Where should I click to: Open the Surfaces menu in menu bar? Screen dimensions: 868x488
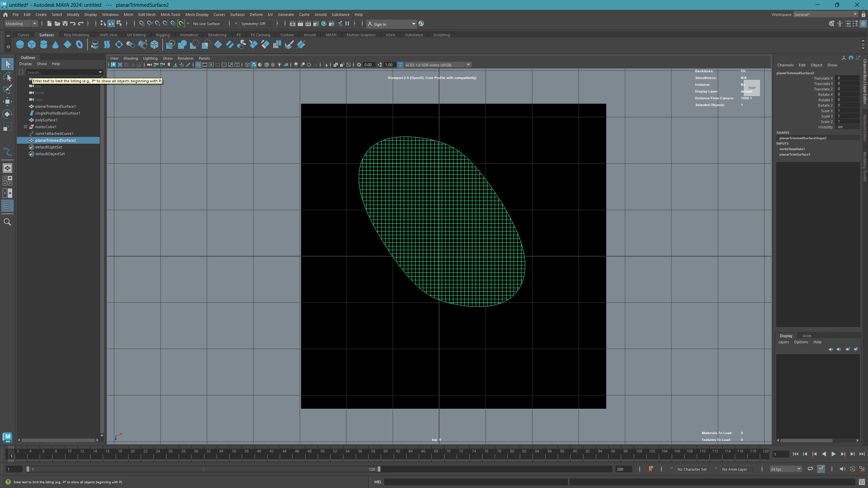(237, 15)
